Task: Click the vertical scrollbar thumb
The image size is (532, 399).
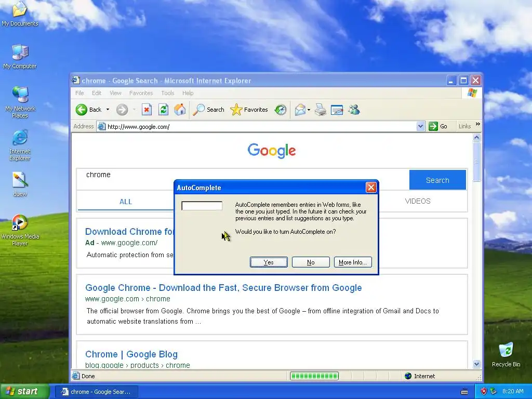Action: click(477, 162)
